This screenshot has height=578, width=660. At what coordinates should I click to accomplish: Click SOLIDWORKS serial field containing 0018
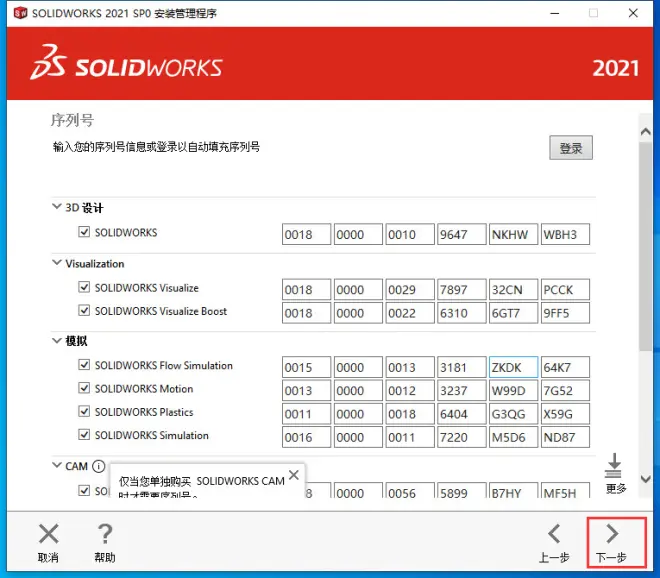(306, 234)
